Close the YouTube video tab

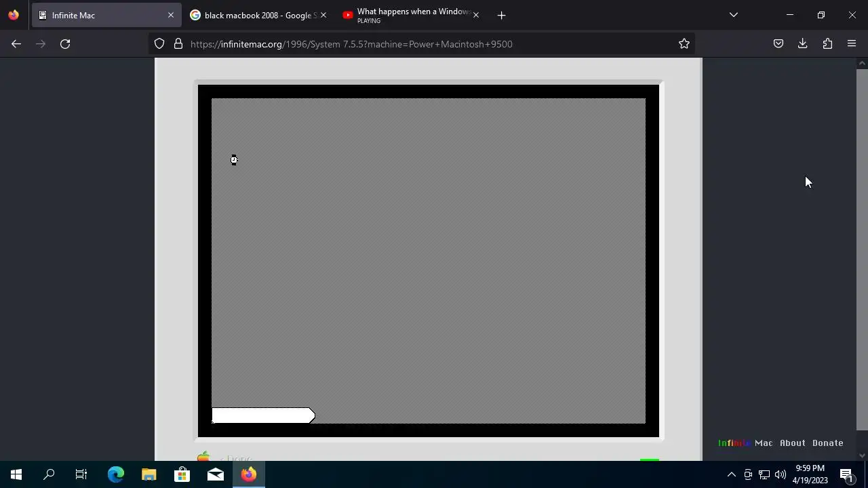476,15
